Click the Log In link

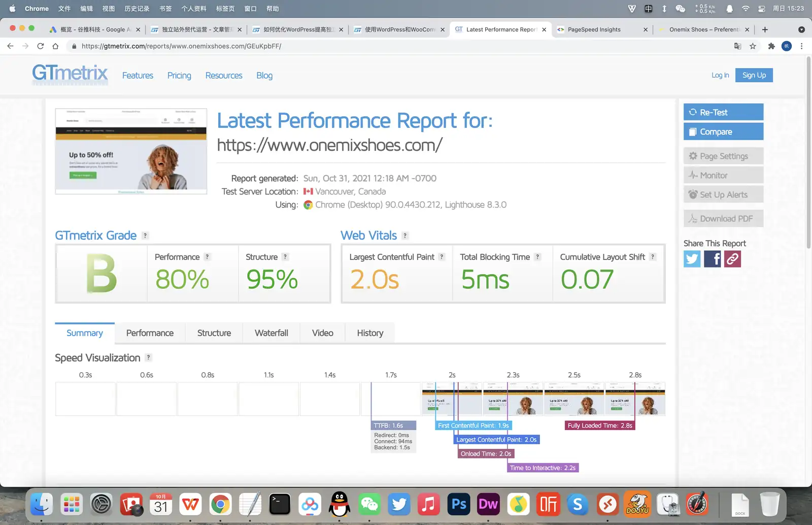coord(720,75)
